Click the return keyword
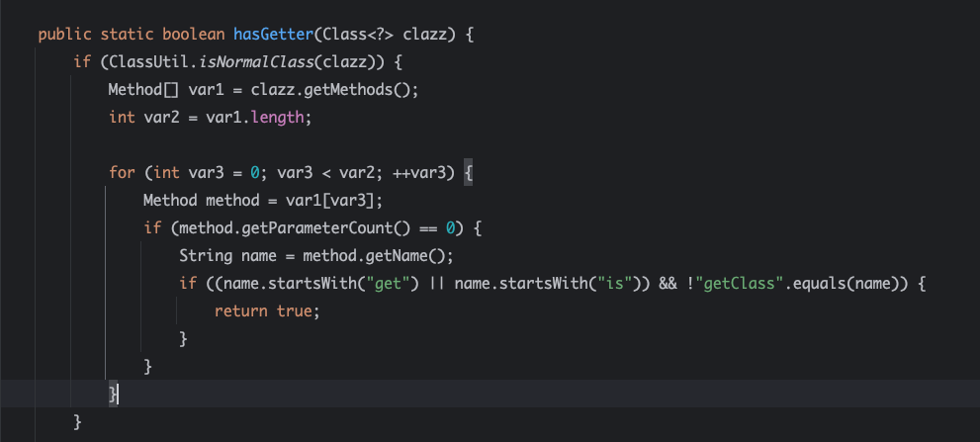 coord(241,311)
